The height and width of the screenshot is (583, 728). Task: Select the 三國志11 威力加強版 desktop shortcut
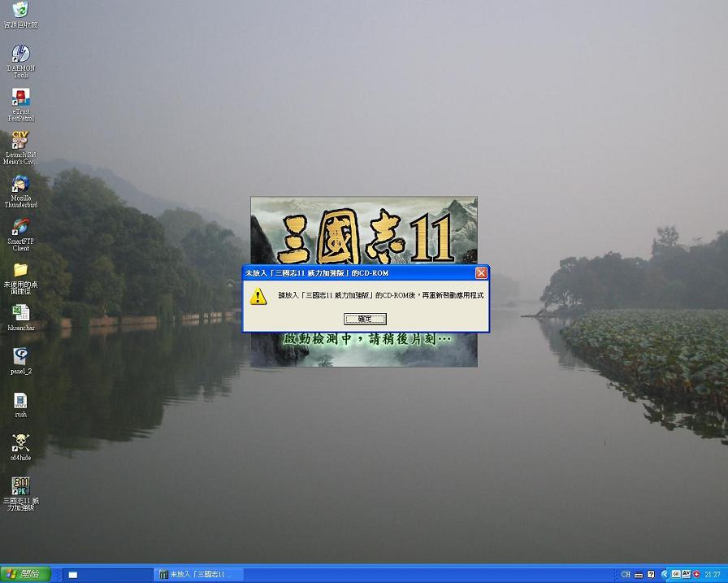coord(20,494)
